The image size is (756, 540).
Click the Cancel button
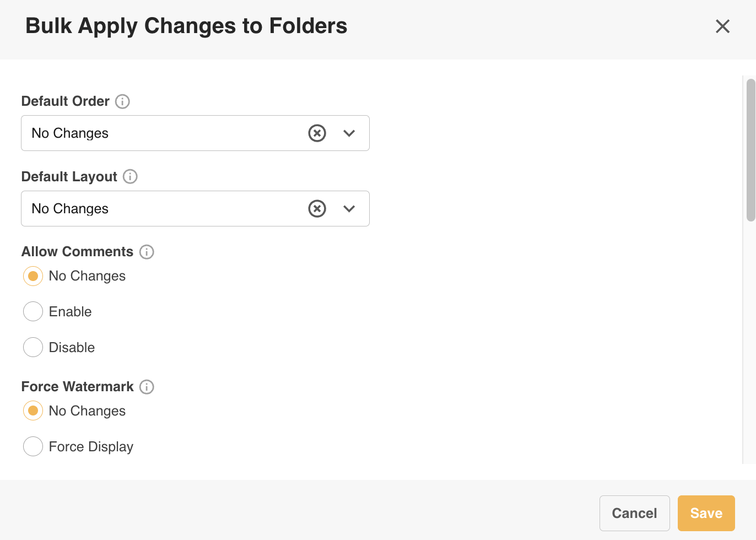tap(635, 513)
